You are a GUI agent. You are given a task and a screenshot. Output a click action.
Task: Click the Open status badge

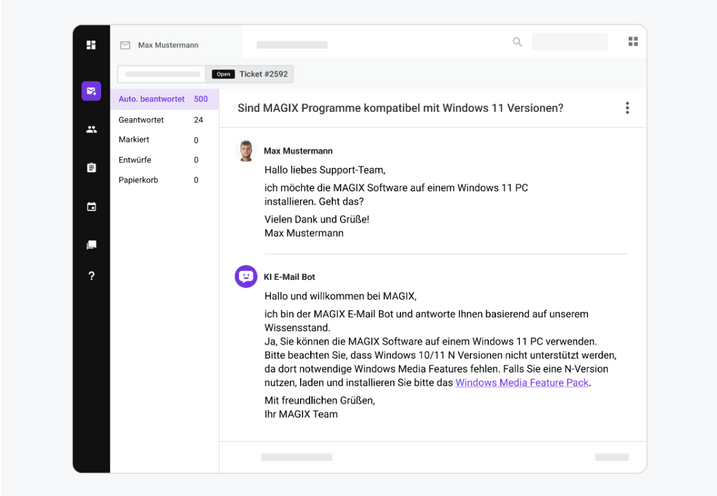223,74
